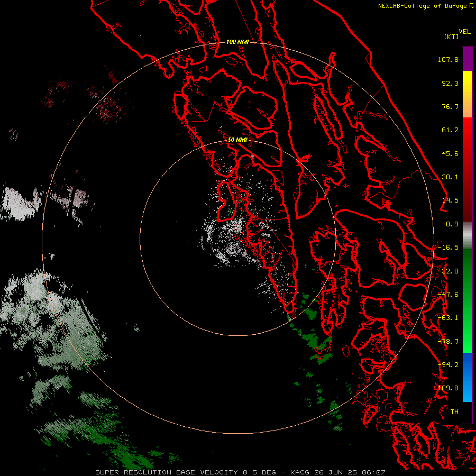Click the -94.2 velocity scale value
This screenshot has width=476, height=476.
click(448, 365)
